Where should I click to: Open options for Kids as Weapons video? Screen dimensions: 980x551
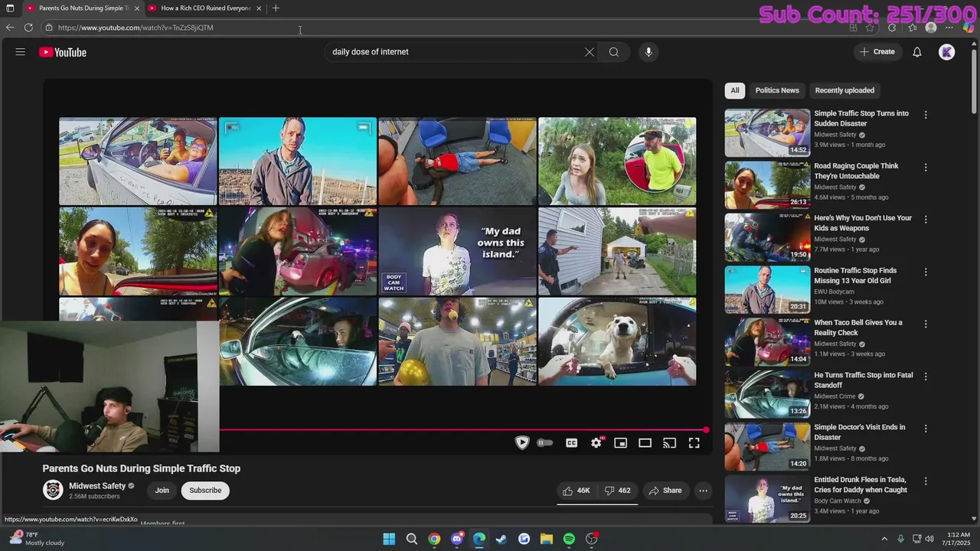[x=926, y=220]
